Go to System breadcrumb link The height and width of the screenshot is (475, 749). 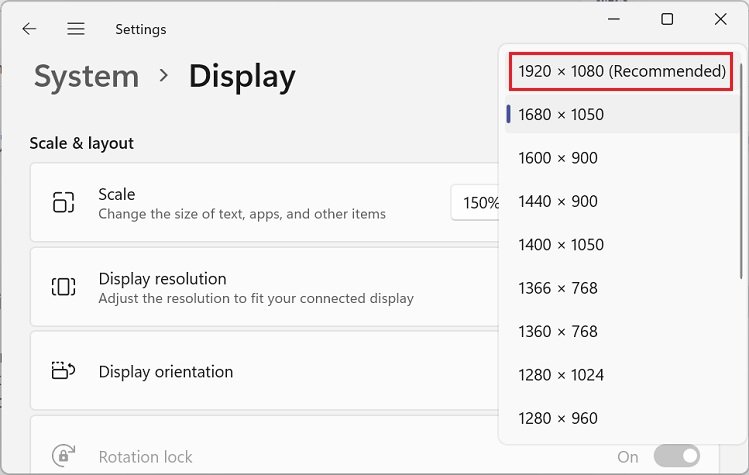coord(86,77)
